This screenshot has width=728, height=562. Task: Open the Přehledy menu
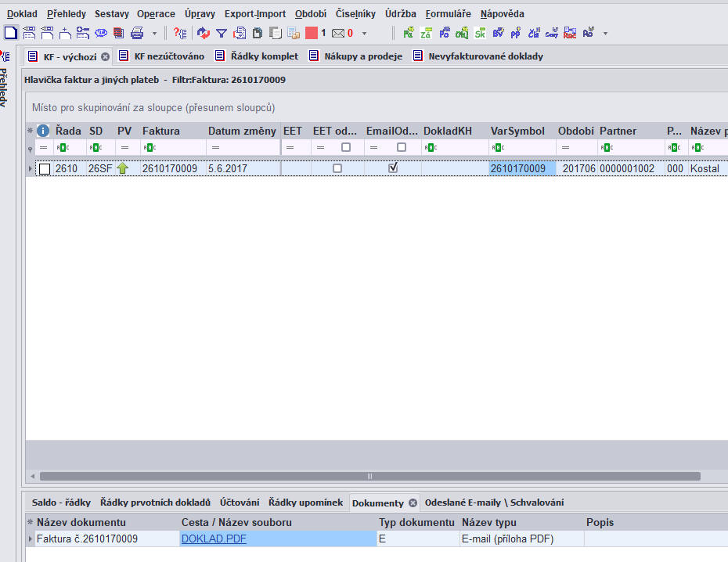click(67, 14)
